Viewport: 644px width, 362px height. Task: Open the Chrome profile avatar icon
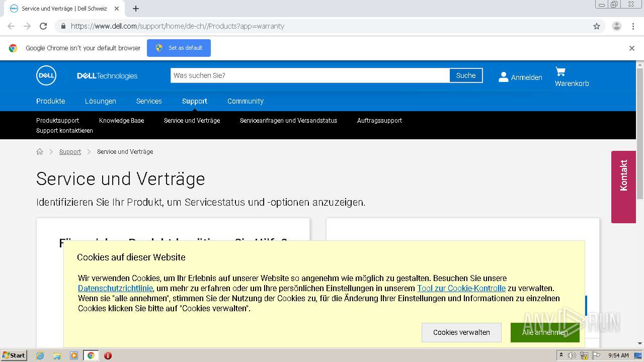click(617, 26)
